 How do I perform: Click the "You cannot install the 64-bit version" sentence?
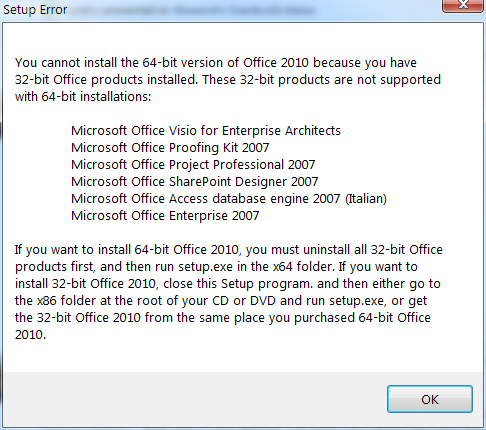click(216, 63)
